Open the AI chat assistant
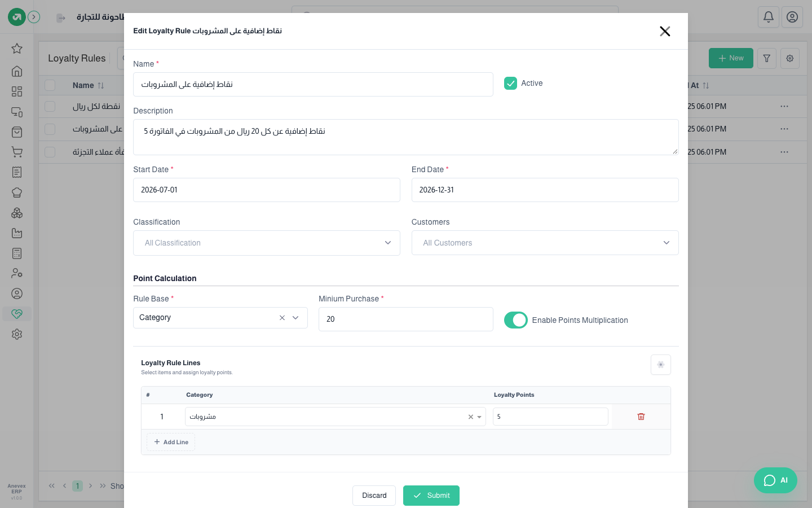The width and height of the screenshot is (812, 508). point(775,480)
